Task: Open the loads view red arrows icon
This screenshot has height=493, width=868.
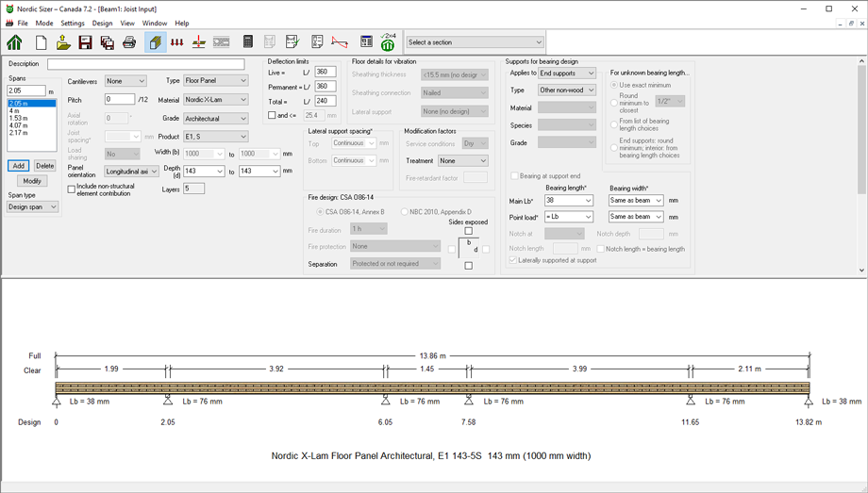Action: pos(177,42)
